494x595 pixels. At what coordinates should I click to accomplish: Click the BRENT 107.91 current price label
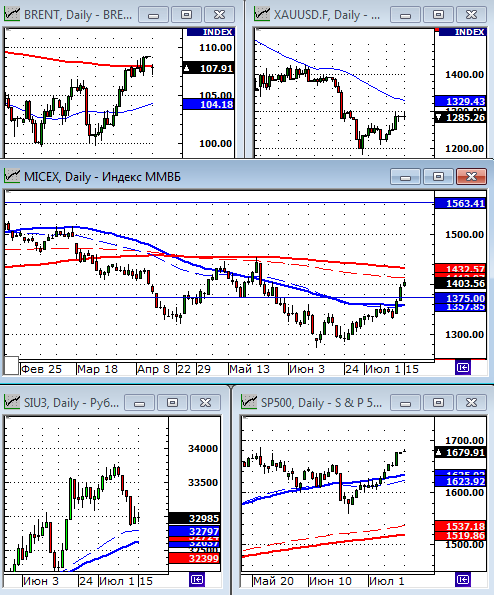coord(208,68)
